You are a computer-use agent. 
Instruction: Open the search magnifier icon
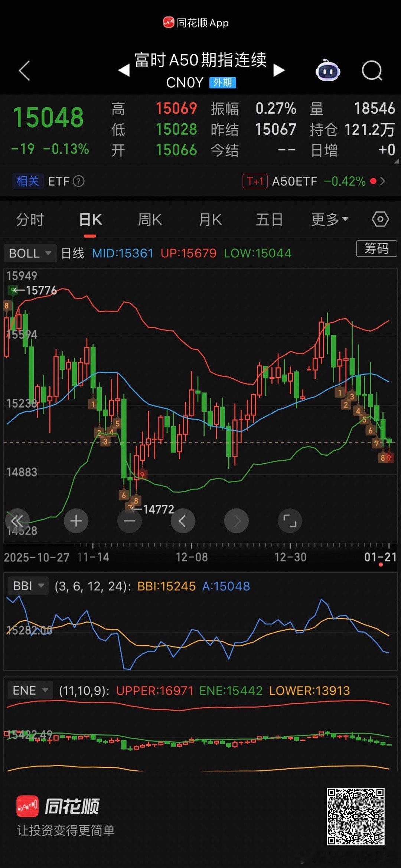pyautogui.click(x=372, y=71)
